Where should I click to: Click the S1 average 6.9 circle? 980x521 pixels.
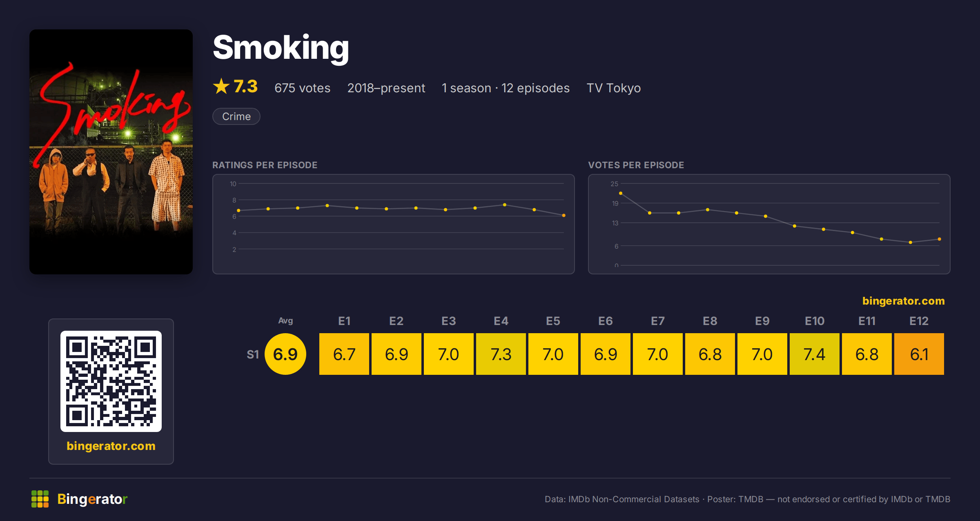click(x=285, y=354)
